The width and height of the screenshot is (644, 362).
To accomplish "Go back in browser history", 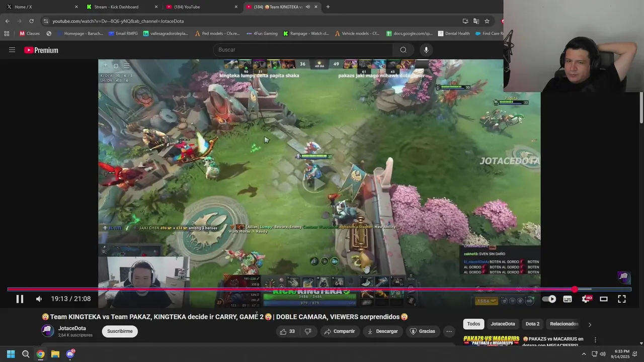I will pos(8,21).
